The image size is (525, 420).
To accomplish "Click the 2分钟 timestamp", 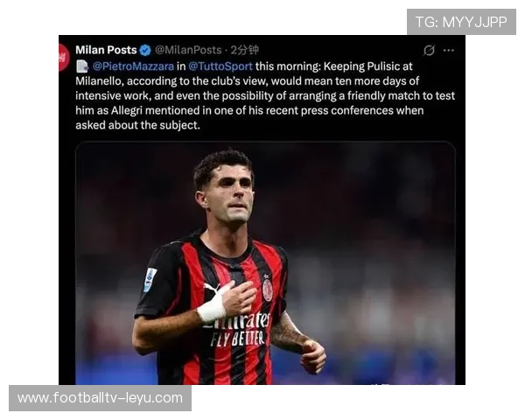I will click(245, 50).
